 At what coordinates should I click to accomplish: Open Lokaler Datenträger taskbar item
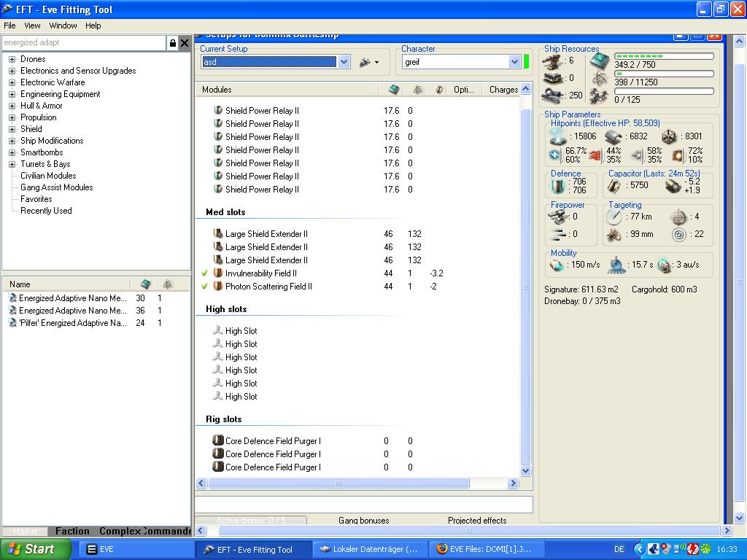click(x=371, y=549)
